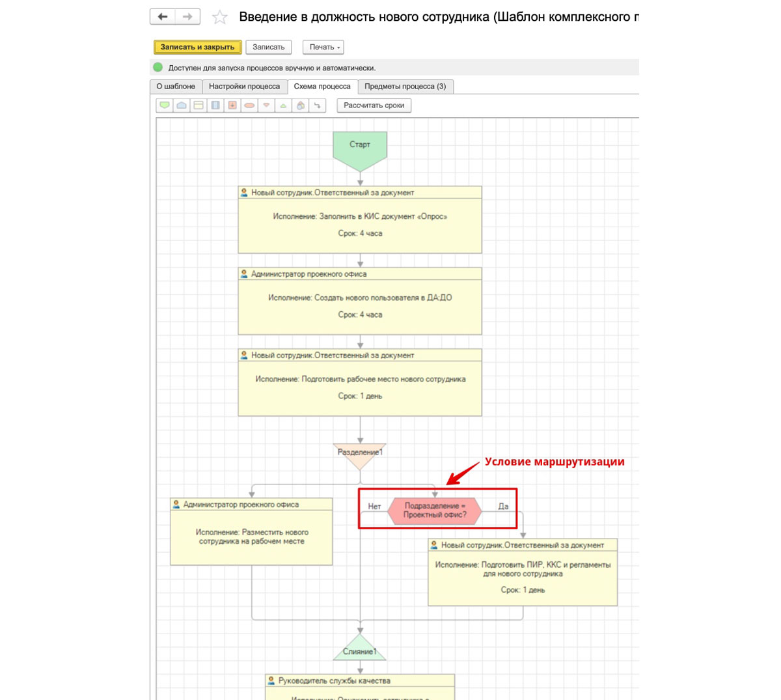The height and width of the screenshot is (700, 781).
Task: Select the decoration shapes tool
Action: pyautogui.click(x=300, y=105)
